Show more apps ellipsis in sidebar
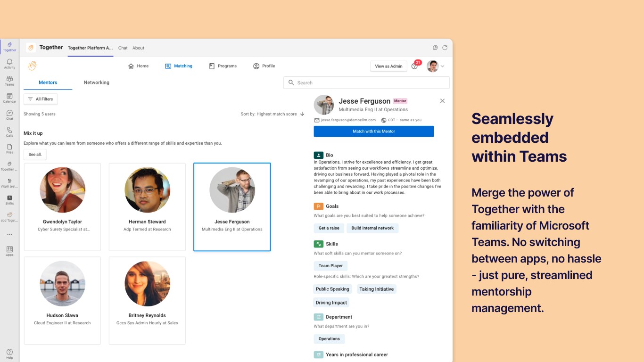The image size is (644, 362). coord(9,234)
